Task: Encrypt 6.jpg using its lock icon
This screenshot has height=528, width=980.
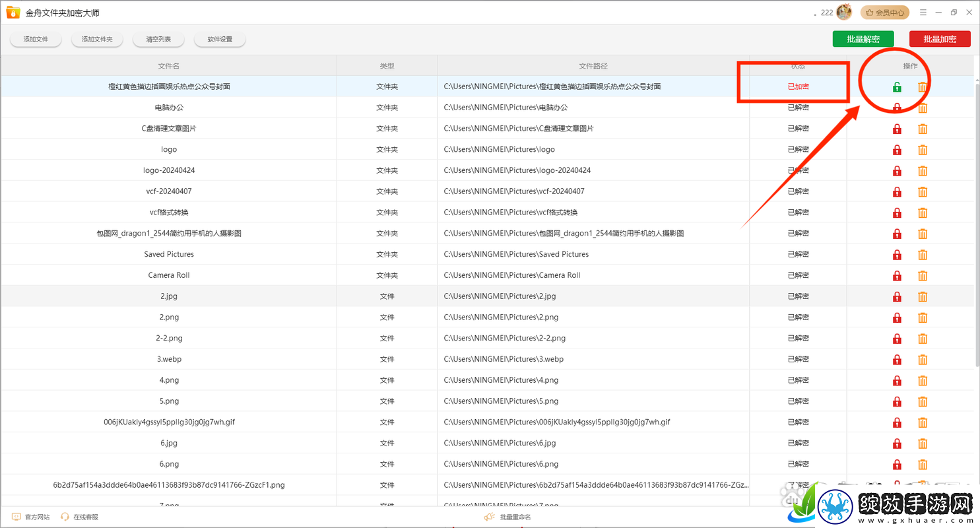Action: pyautogui.click(x=897, y=444)
